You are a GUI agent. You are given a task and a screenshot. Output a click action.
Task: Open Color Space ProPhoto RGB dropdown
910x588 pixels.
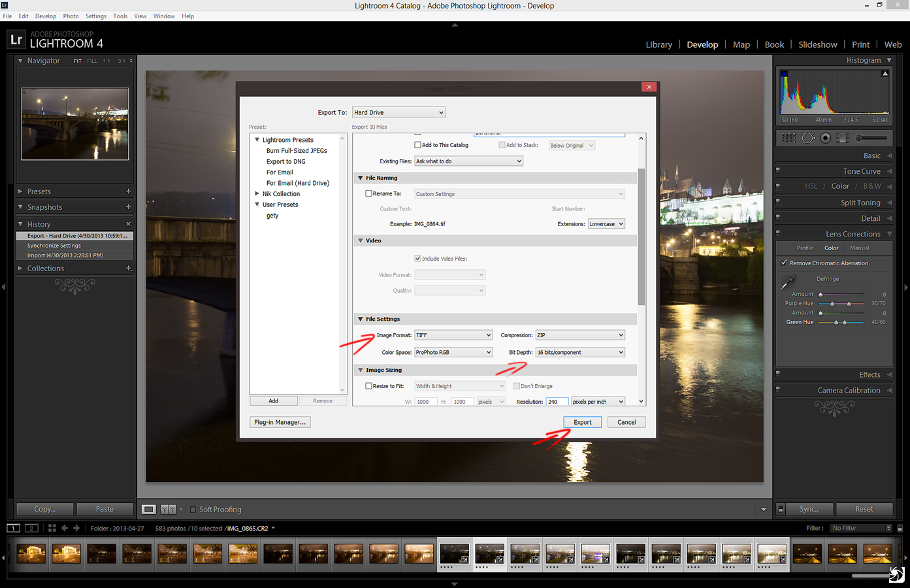453,352
